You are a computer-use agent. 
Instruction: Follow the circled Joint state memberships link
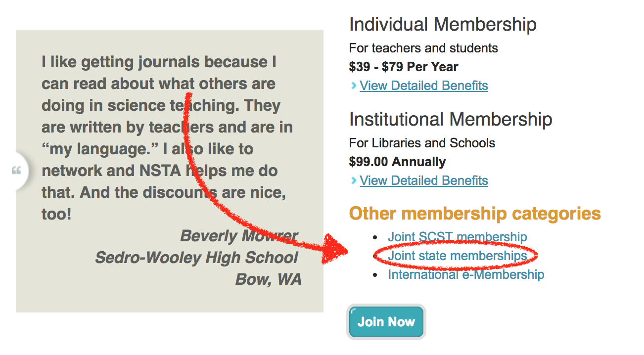click(457, 256)
